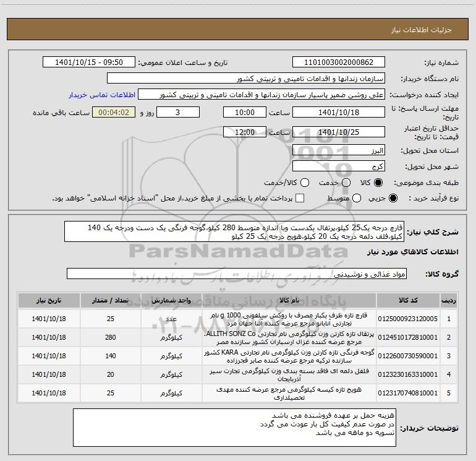Click the remaining days field showing 3
The height and width of the screenshot is (461, 476).
178,112
